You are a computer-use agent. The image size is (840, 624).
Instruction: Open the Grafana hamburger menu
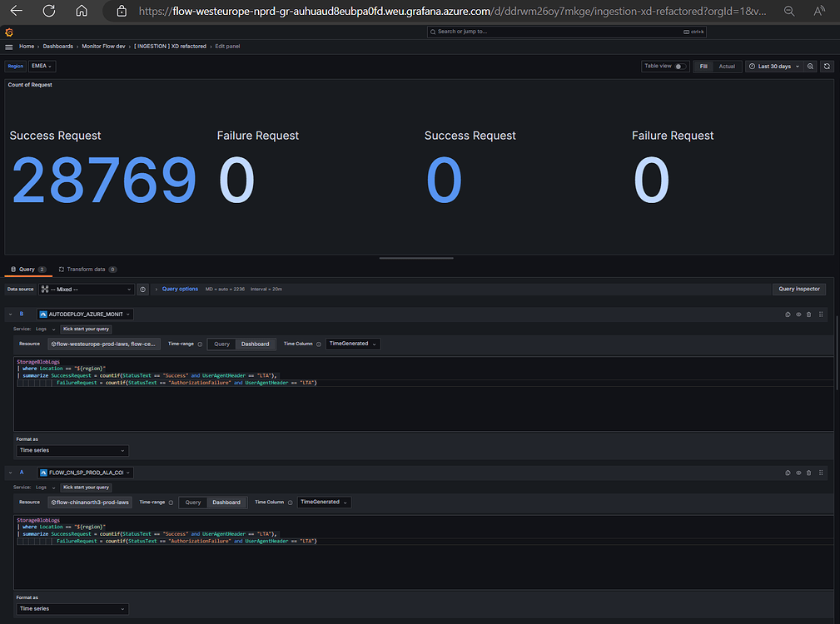pyautogui.click(x=9, y=47)
